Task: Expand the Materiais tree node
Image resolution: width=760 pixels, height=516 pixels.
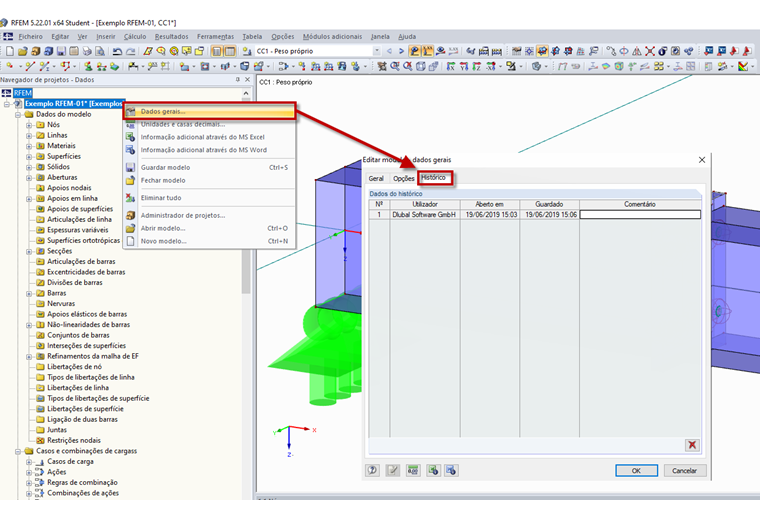Action: (29, 146)
